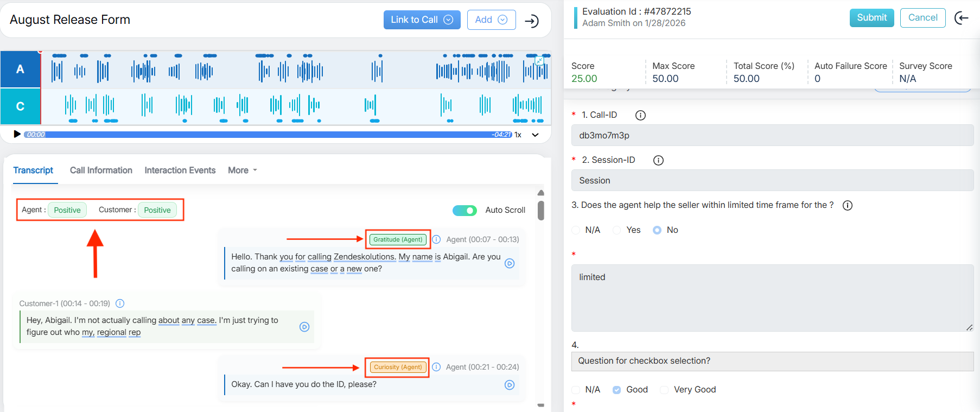
Task: Open the More tab dropdown
Action: coord(242,170)
